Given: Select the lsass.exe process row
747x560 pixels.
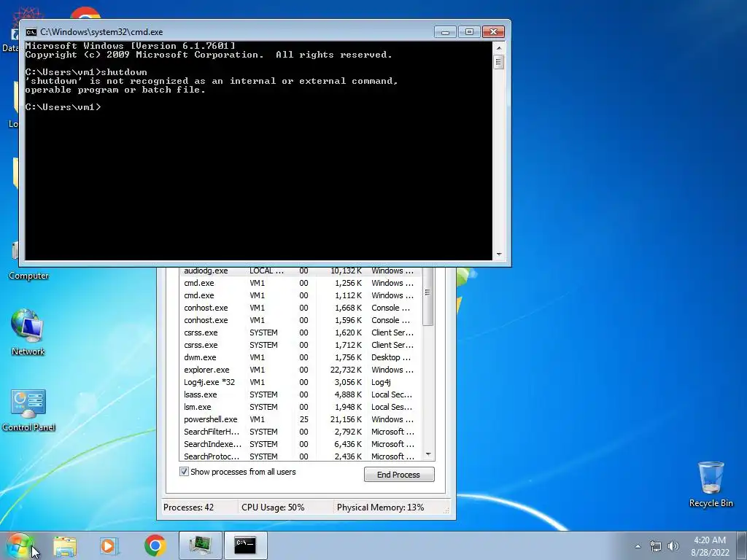Looking at the screenshot, I should 300,394.
